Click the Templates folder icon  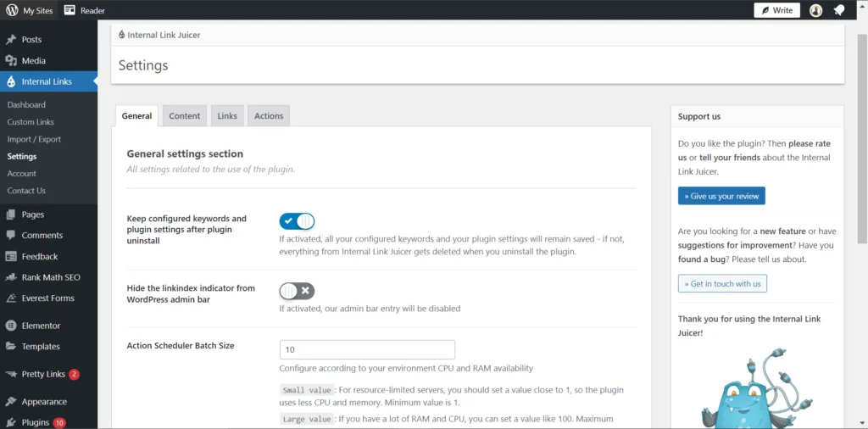pos(11,347)
